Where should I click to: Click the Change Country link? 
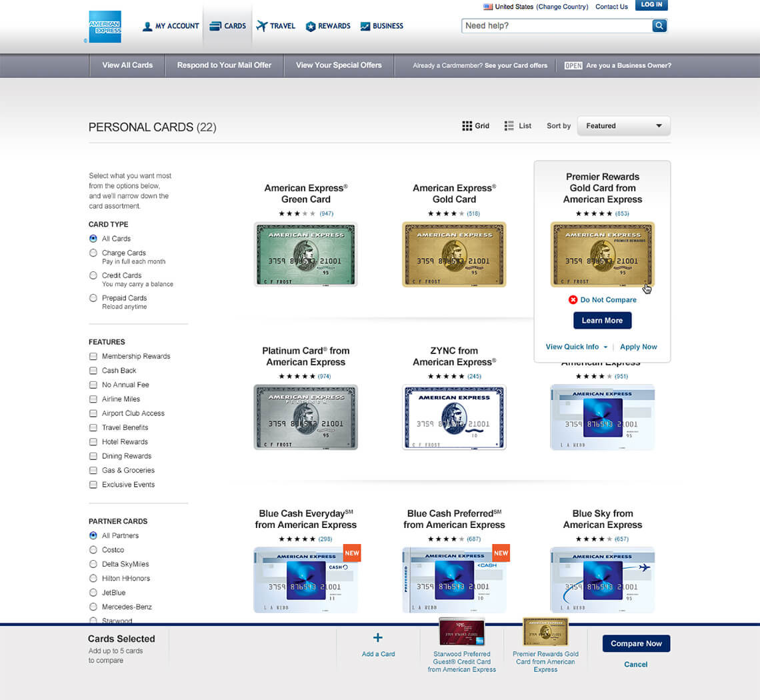tap(562, 7)
